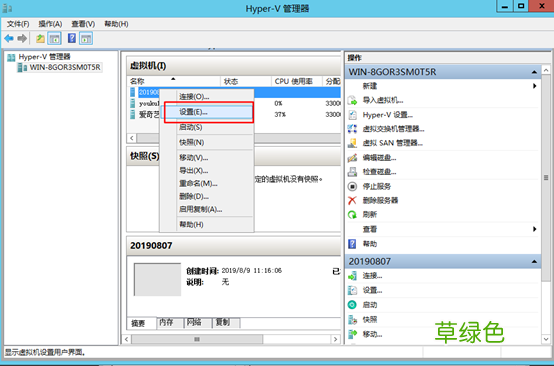The height and width of the screenshot is (366, 554).
Task: Click 移动 icon under 20190807 actions
Action: 352,334
